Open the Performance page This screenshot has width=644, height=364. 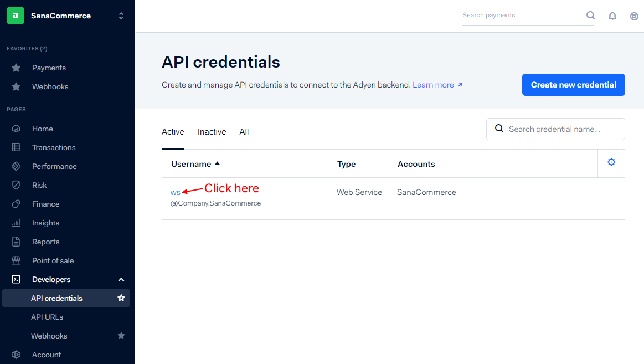point(54,166)
